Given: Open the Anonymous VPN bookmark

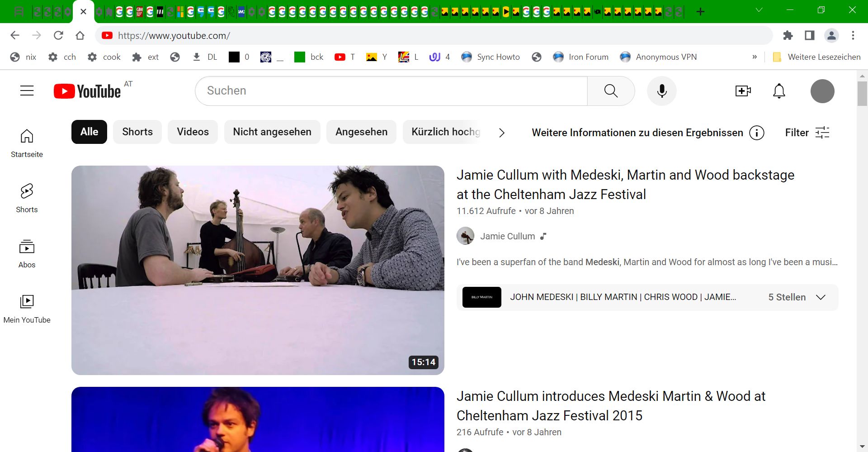Looking at the screenshot, I should tap(659, 57).
